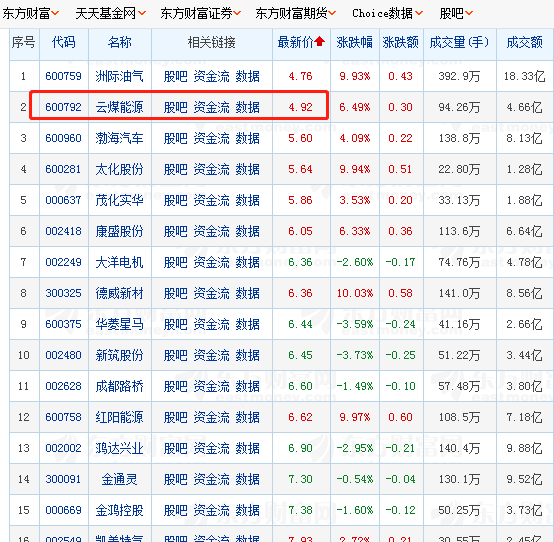Sort by 代码 column header
This screenshot has height=542, width=554.
64,42
